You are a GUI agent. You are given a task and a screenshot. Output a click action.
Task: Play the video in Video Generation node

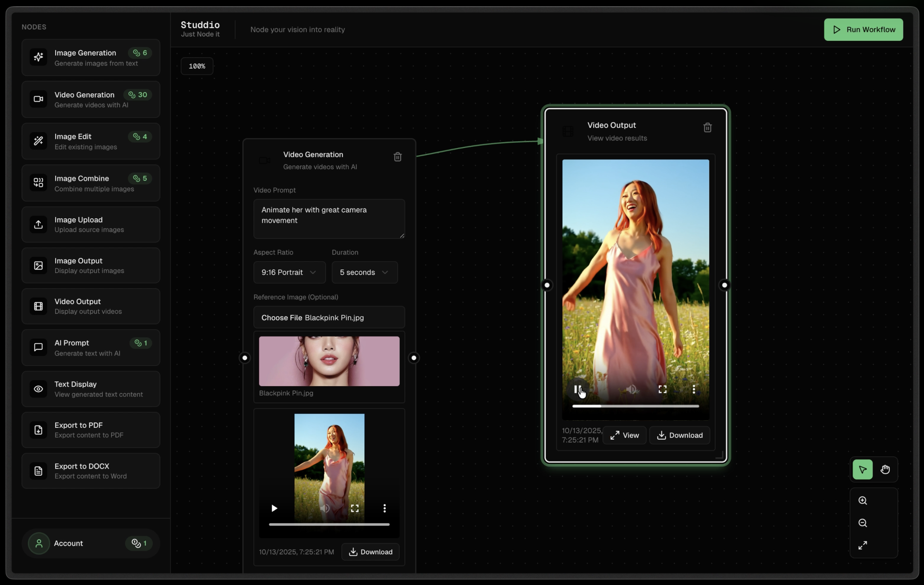[x=274, y=508]
